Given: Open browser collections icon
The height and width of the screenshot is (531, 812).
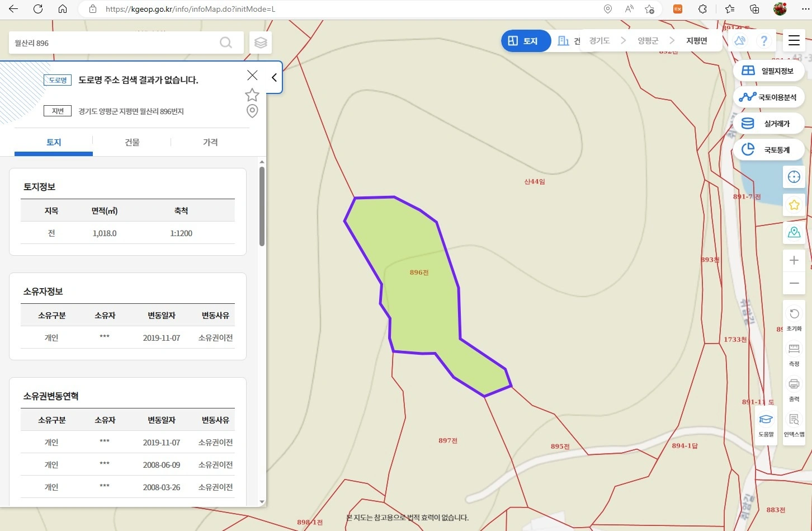Looking at the screenshot, I should 754,9.
